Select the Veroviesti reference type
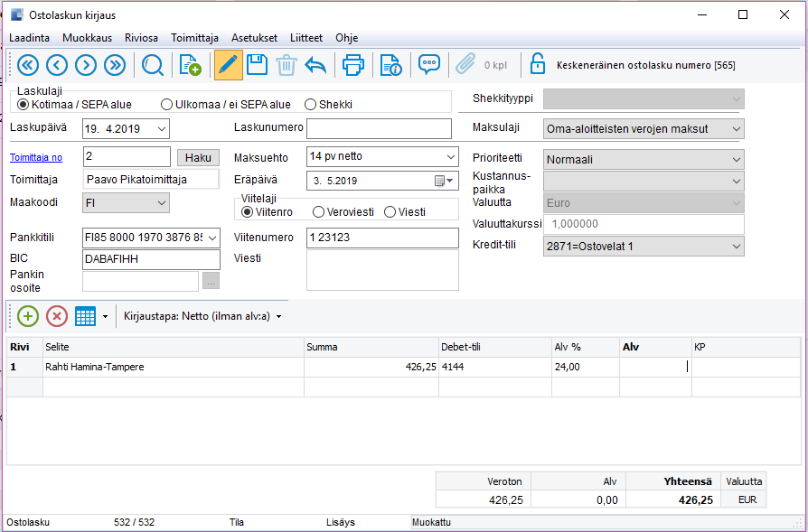Viewport: 808px width, 532px height. coord(318,212)
